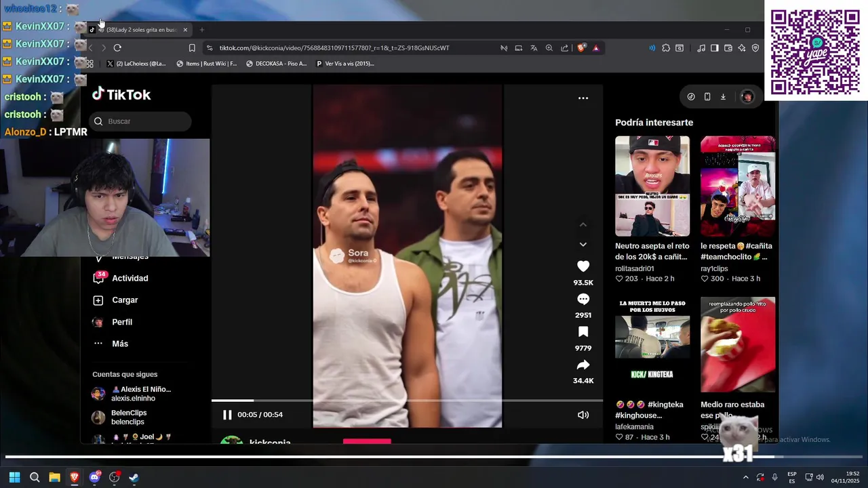Expand the Más menu in the sidebar
The height and width of the screenshot is (488, 868).
coord(111,344)
